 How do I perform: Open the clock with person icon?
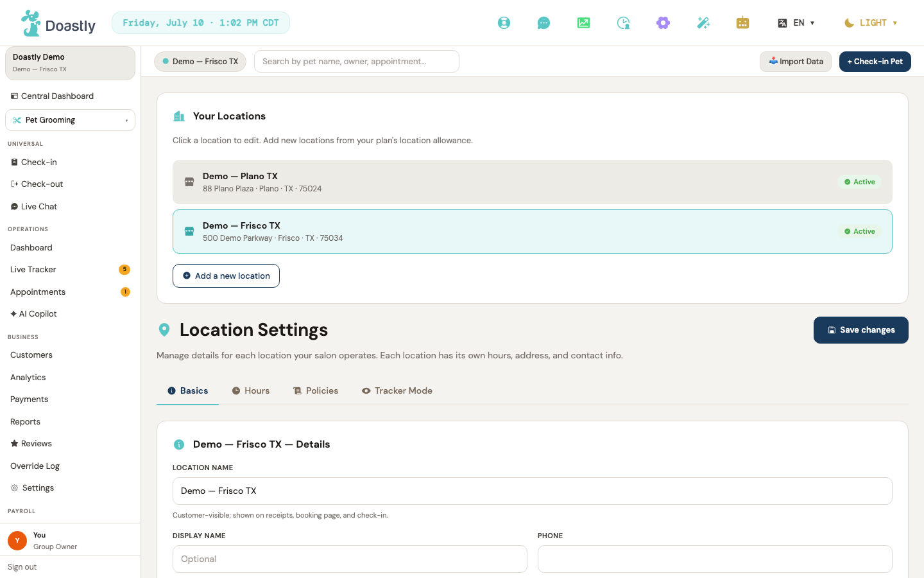(623, 23)
